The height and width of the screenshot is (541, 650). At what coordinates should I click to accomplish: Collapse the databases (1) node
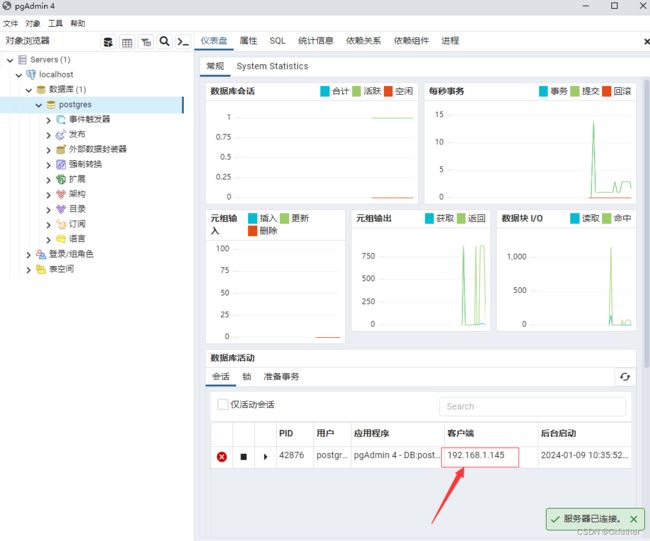pos(29,90)
